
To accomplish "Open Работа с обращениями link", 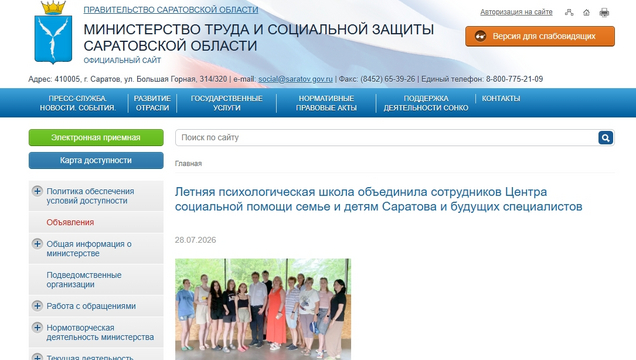I will (x=91, y=306).
